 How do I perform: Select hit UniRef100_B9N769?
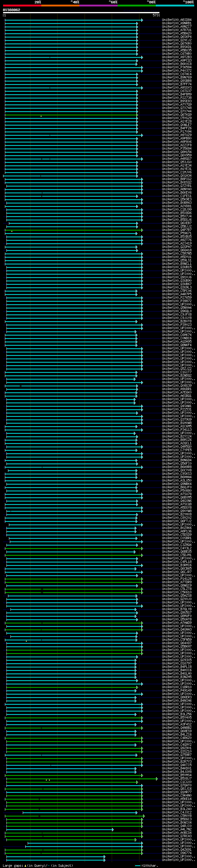(x=177, y=78)
